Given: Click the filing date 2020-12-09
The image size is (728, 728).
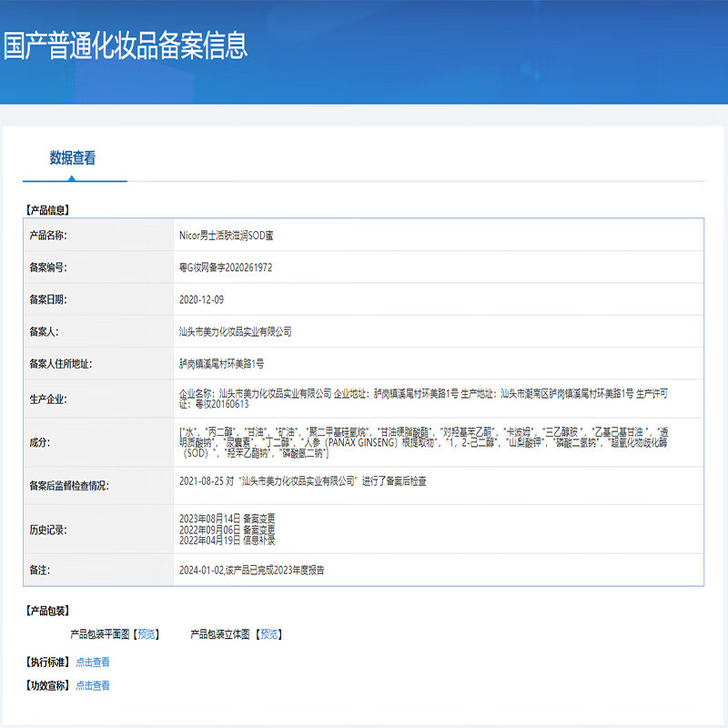Looking at the screenshot, I should [x=201, y=299].
